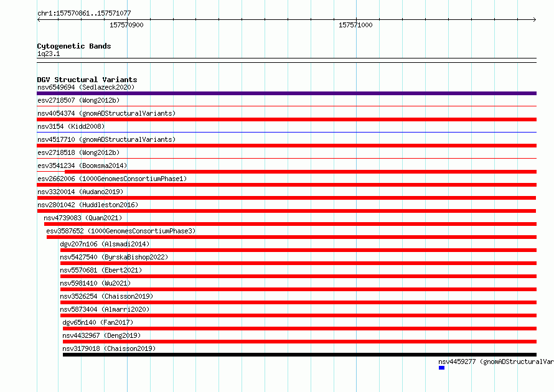554x392 pixels.
Task: Select the red bar under nsv4054374
Action: pyautogui.click(x=286, y=119)
